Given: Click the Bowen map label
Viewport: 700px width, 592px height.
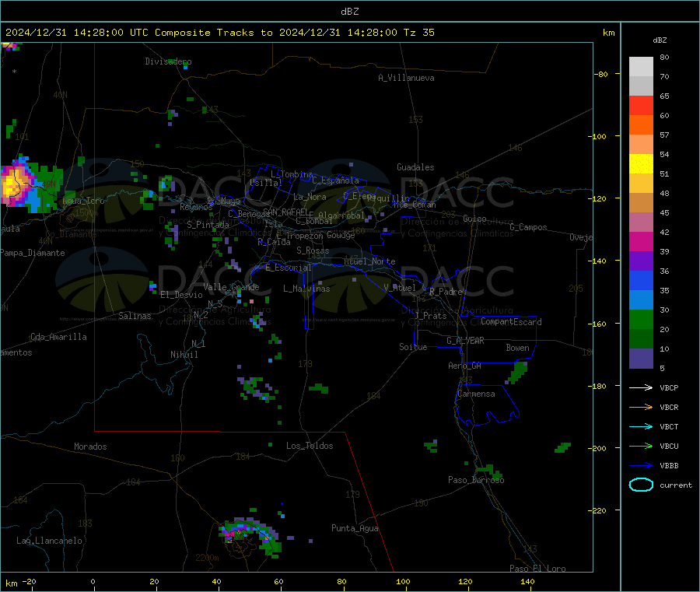Looking at the screenshot, I should (517, 348).
